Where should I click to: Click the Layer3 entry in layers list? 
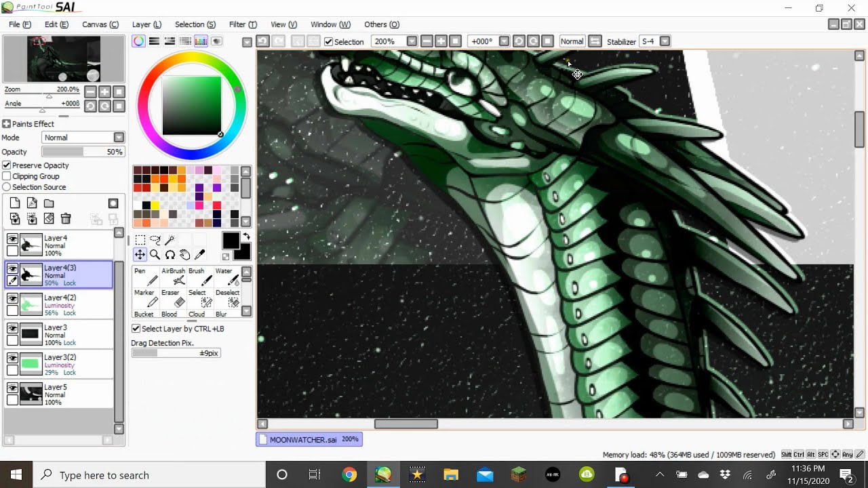[59, 335]
